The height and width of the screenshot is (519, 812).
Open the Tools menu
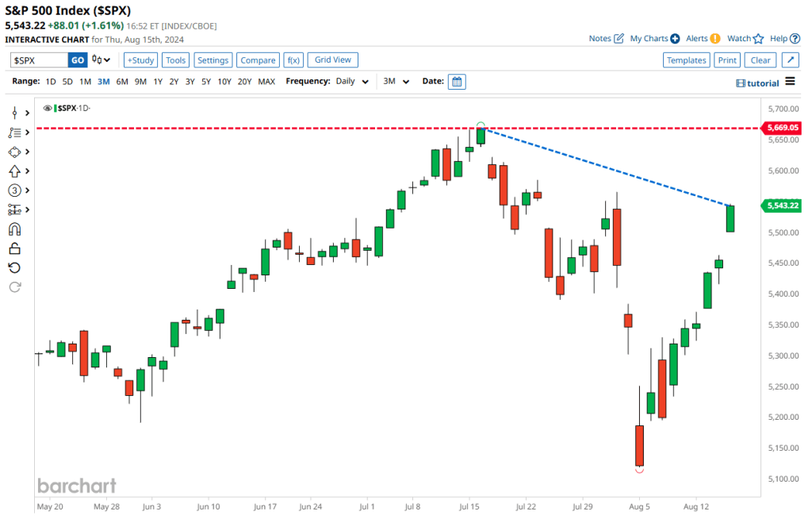click(x=176, y=60)
